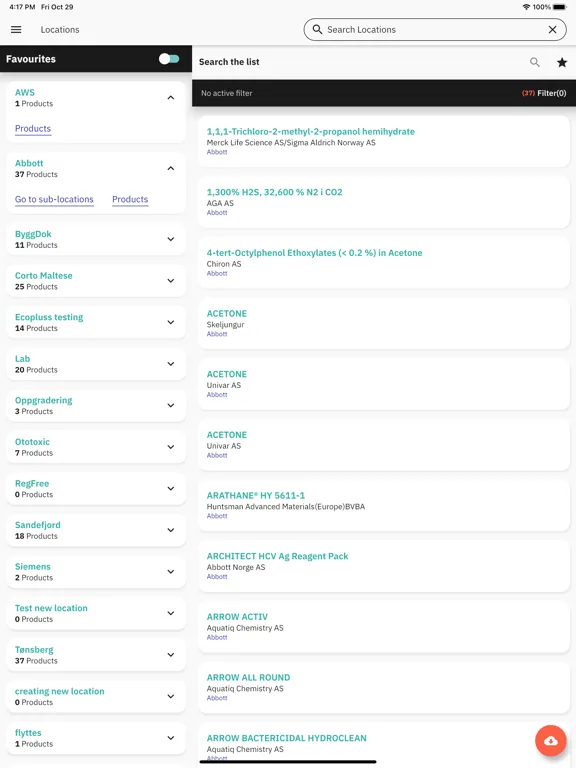The image size is (576, 768).
Task: Open ACETONE product from Skeljungur
Action: (x=384, y=323)
